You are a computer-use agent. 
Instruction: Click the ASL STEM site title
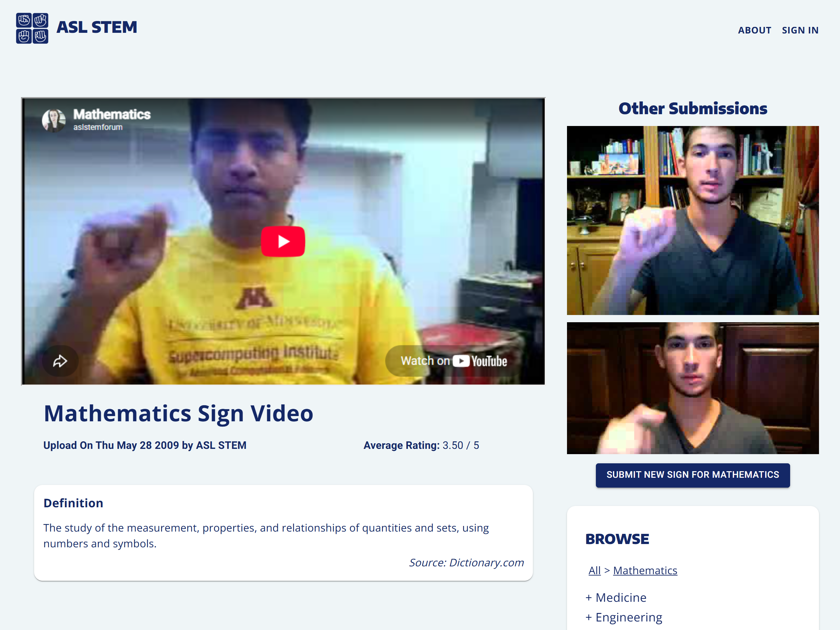[97, 27]
